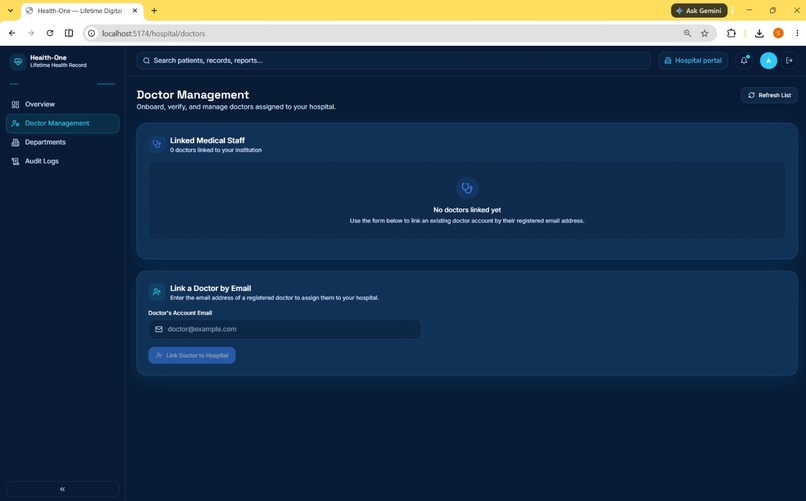
Task: Click the No doctors linked yet text
Action: coord(467,210)
